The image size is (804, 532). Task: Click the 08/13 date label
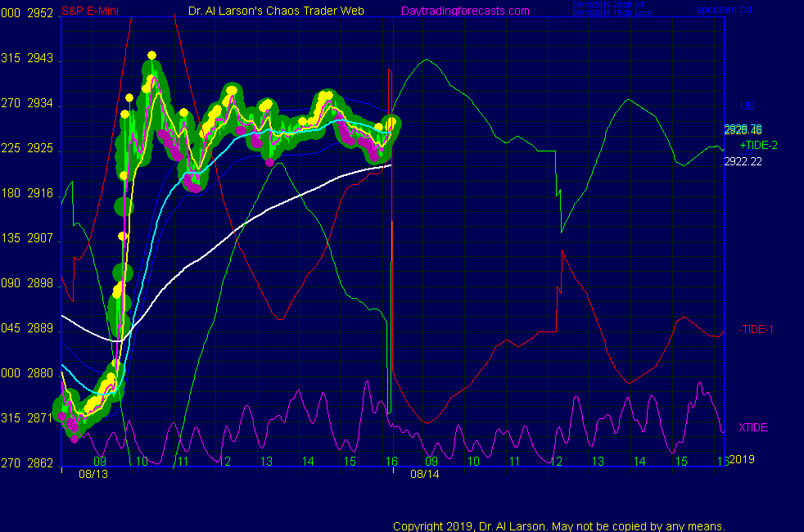[93, 474]
